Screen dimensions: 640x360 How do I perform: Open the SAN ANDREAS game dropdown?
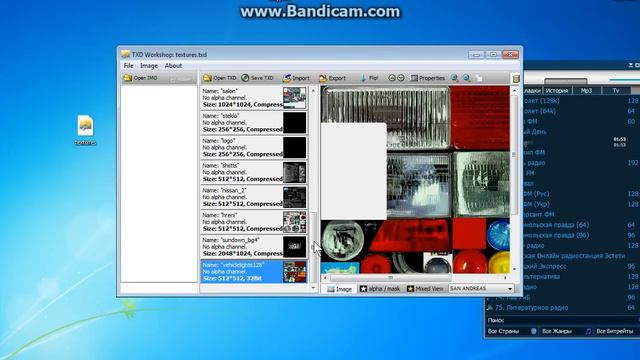(x=481, y=288)
